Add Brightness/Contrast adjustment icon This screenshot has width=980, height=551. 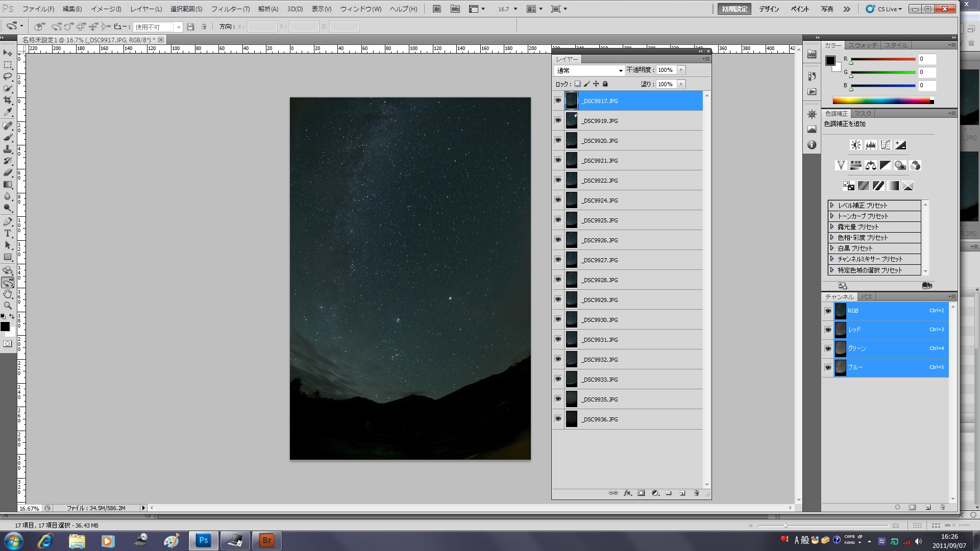856,145
